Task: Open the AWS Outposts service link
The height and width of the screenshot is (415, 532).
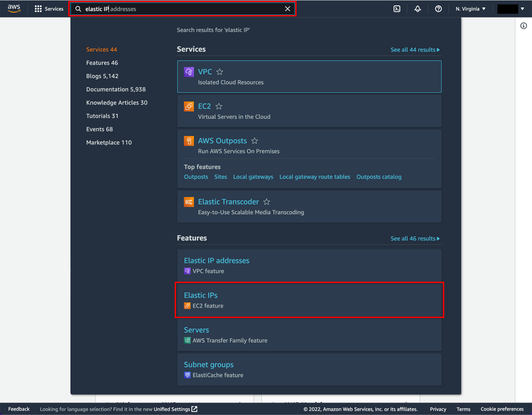Action: pos(222,141)
